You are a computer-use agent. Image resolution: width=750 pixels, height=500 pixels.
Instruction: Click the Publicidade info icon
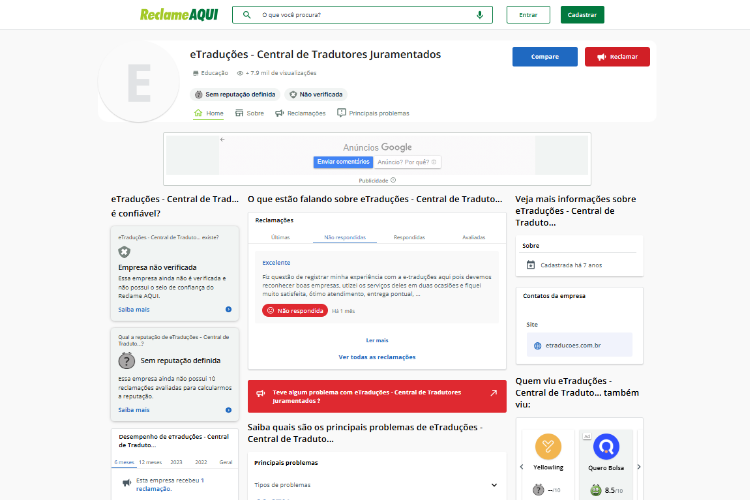[393, 180]
